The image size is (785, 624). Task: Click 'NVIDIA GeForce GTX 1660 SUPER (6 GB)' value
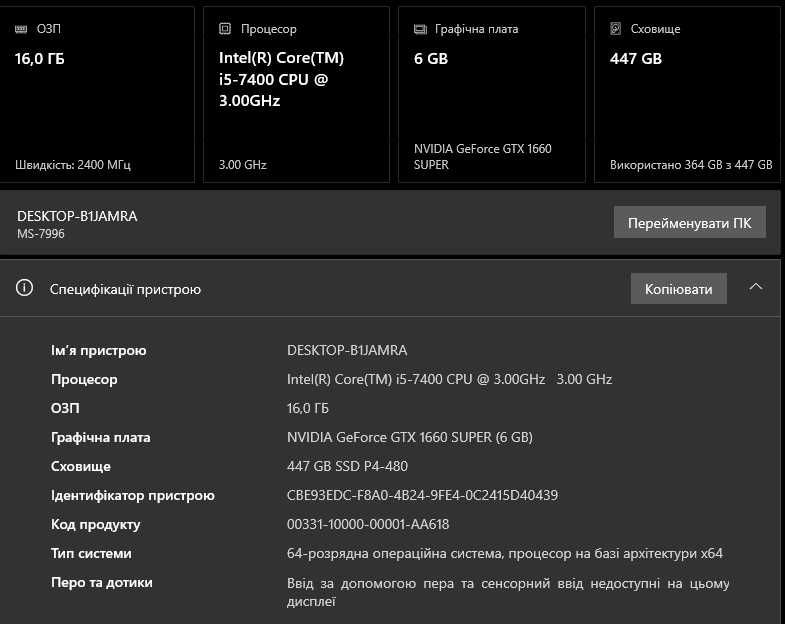pos(410,437)
